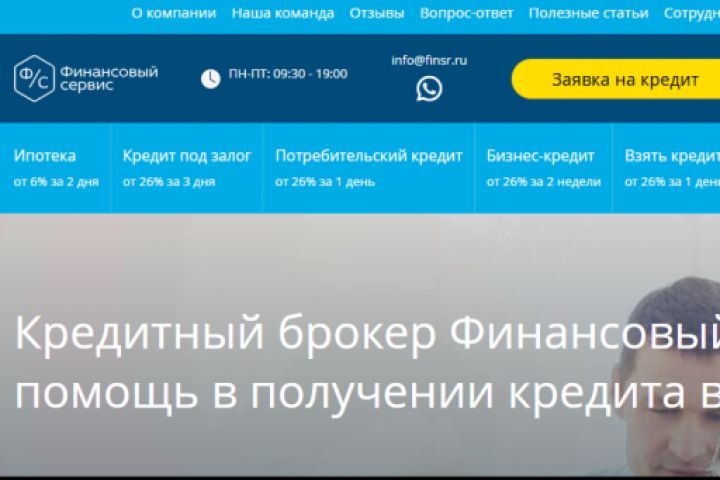Image resolution: width=720 pixels, height=480 pixels.
Task: Open the Ипотека service tab
Action: [55, 168]
